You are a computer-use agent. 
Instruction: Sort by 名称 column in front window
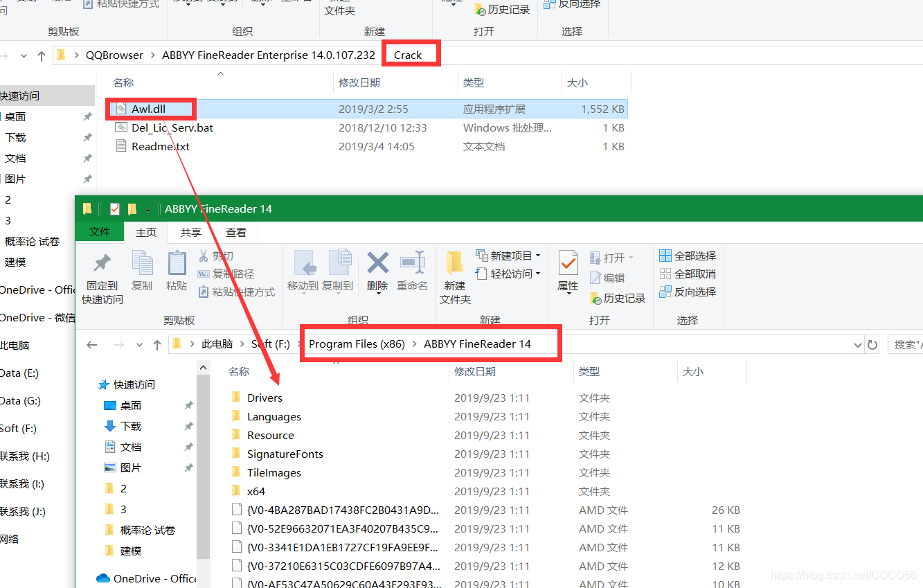point(239,371)
